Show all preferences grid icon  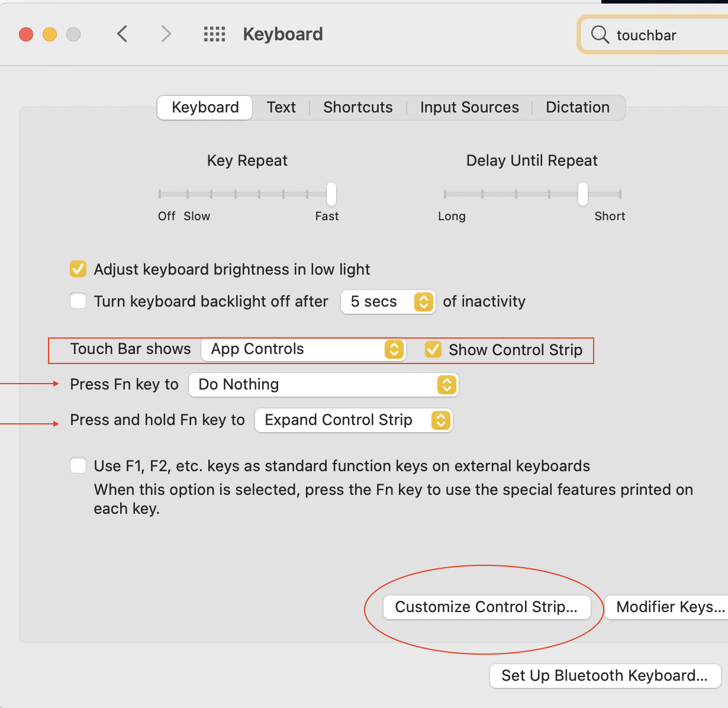coord(214,34)
